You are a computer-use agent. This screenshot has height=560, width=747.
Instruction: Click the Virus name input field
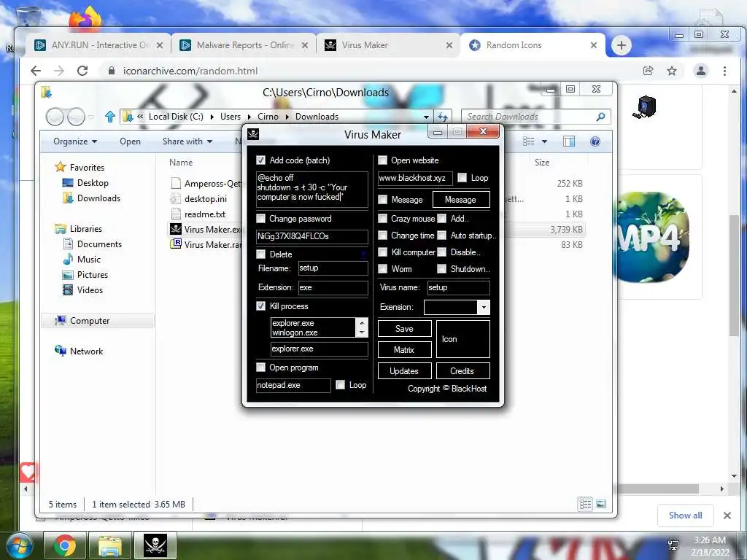point(458,287)
